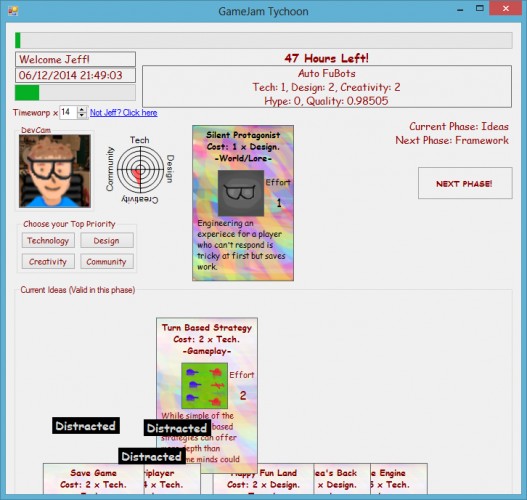Click the Distracted label next to the Turn Based Strategy card
Screen dimensions: 527x500
[x=177, y=428]
